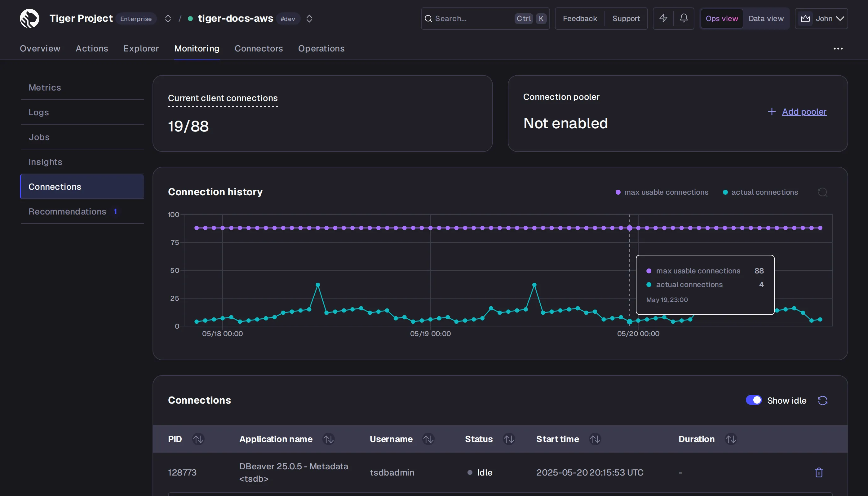Click the three-dot more options menu

tap(838, 49)
